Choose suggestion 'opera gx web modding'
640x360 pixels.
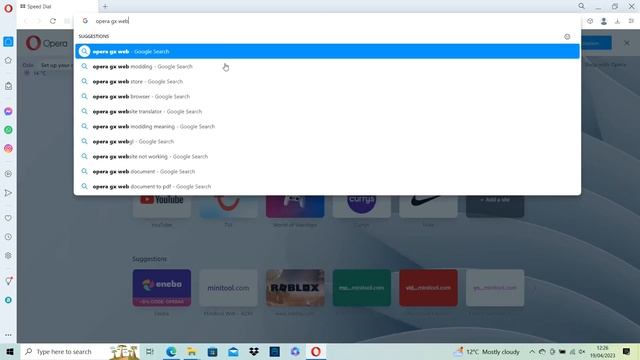point(327,67)
